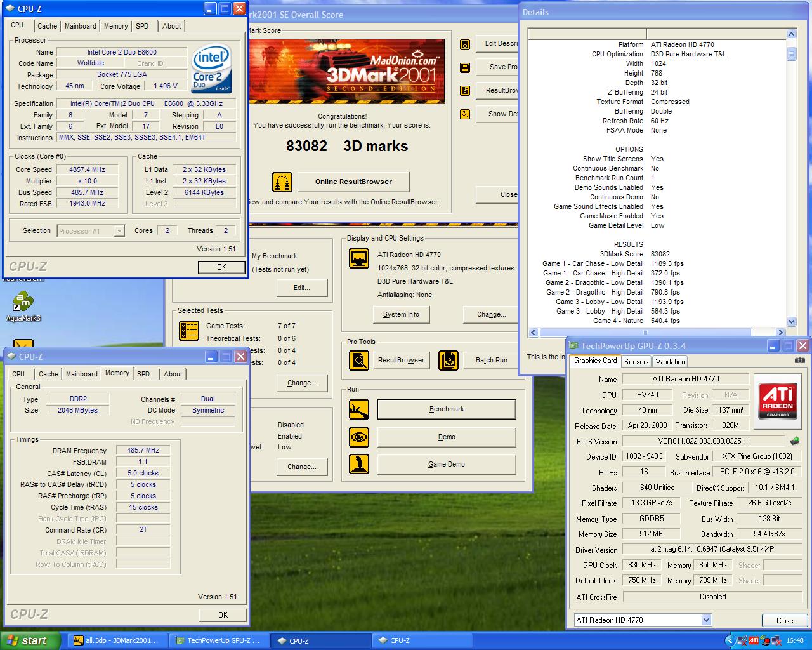Click the Display and CPU Settings monitor icon

coord(359,259)
